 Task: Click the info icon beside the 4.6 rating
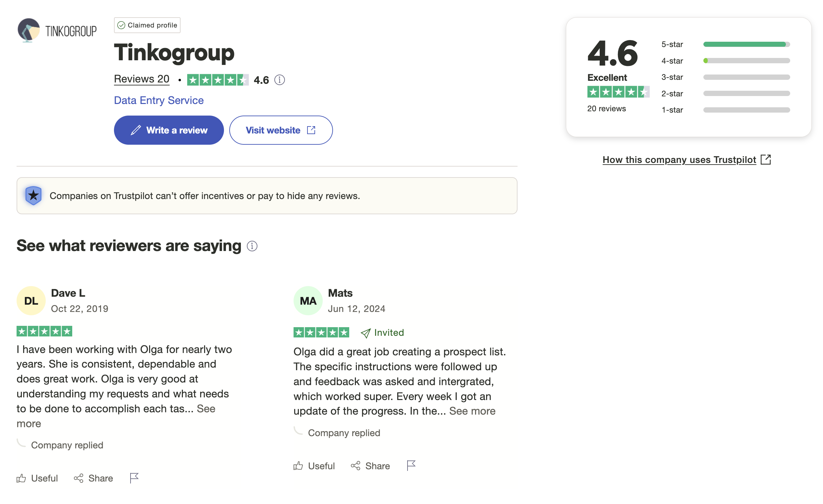click(x=280, y=80)
